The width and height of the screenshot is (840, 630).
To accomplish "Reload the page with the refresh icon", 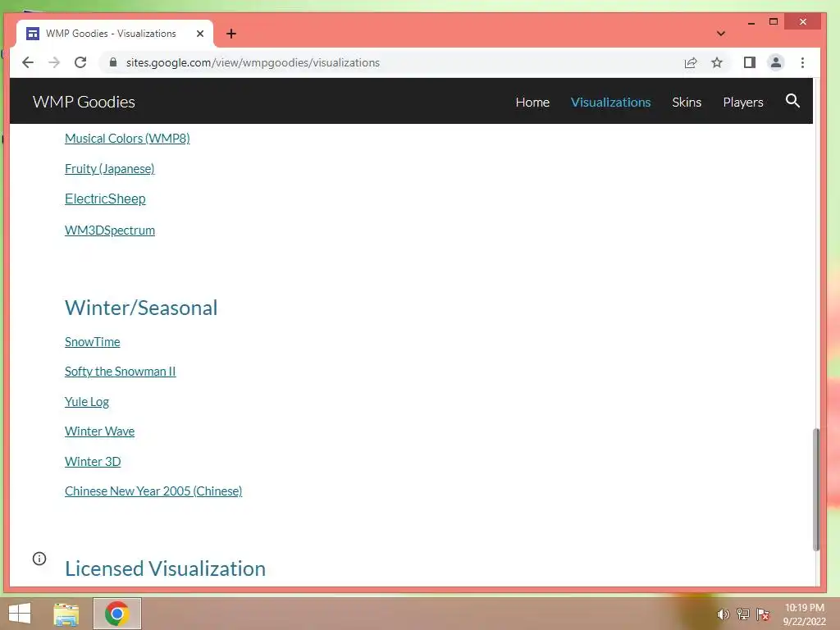I will [80, 62].
